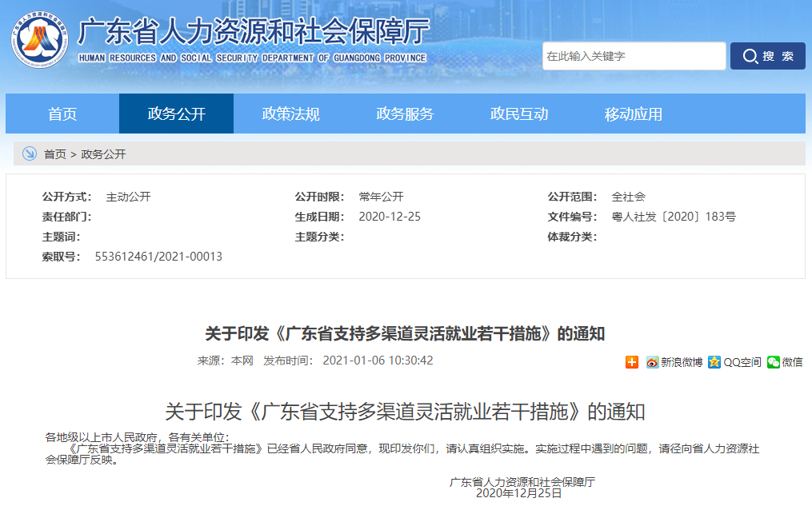812x510 pixels.
Task: Click the keyword search input field
Action: [634, 56]
